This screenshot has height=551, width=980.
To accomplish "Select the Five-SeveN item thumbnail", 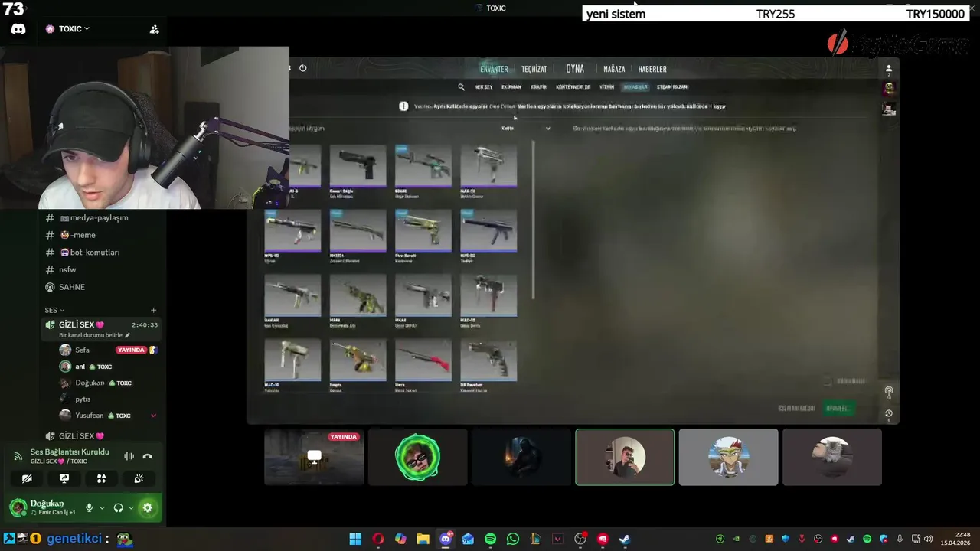I will (x=423, y=230).
